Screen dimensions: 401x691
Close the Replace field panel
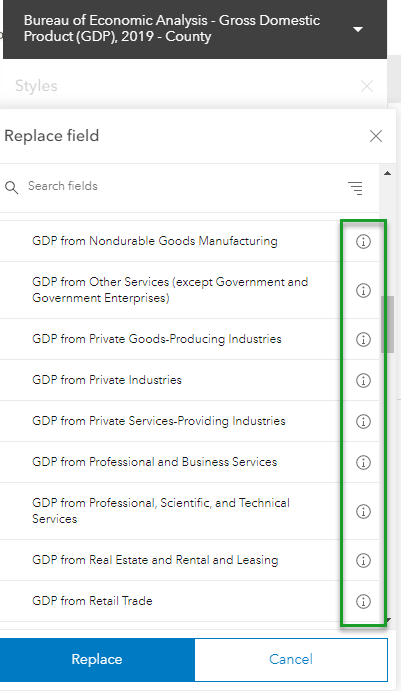click(376, 136)
